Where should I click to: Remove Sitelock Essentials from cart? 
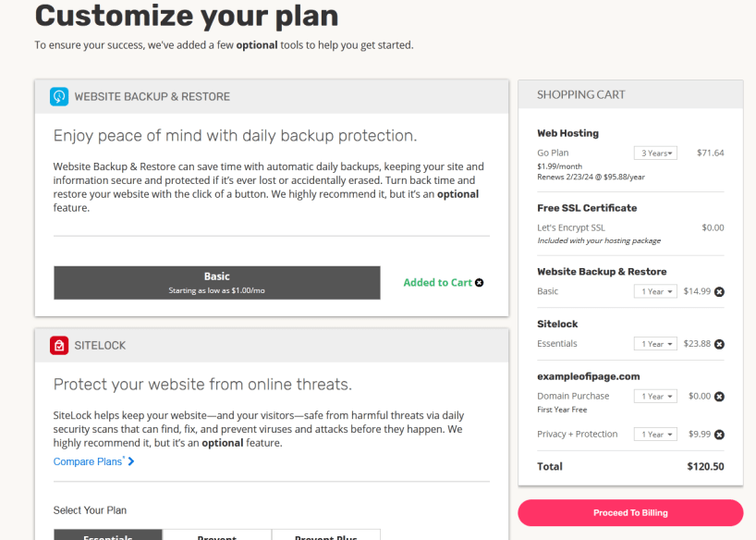(x=719, y=344)
